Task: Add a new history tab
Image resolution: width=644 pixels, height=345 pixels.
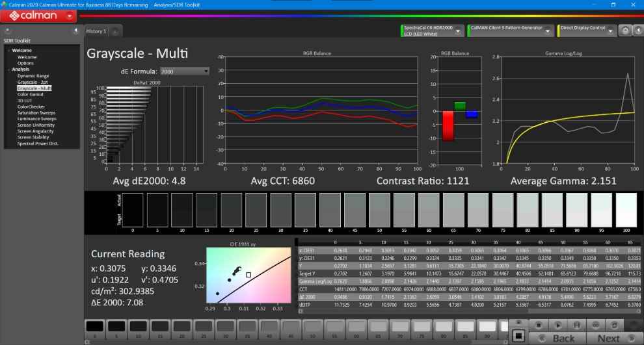Action: pyautogui.click(x=115, y=32)
